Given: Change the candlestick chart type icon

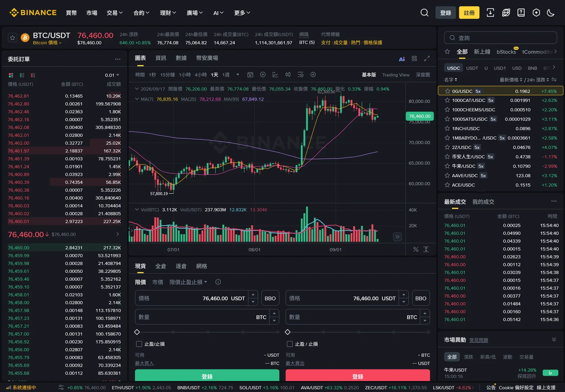Looking at the screenshot, I should coord(288,74).
